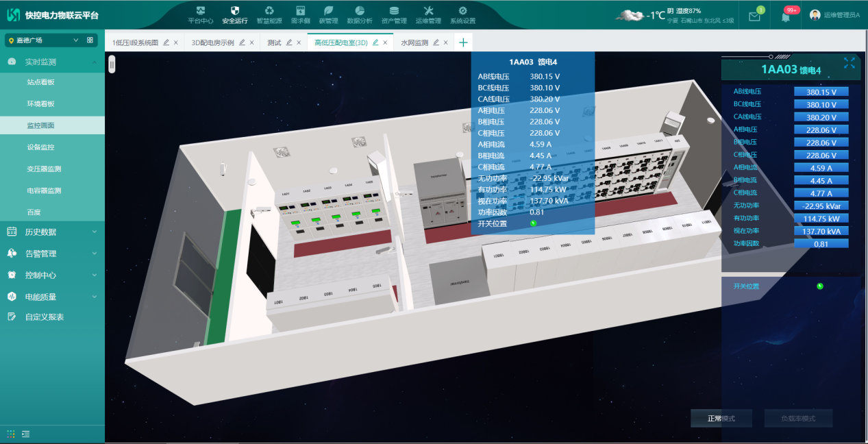Edit the 高低压配电室(3D) tab with pencil icon

375,42
